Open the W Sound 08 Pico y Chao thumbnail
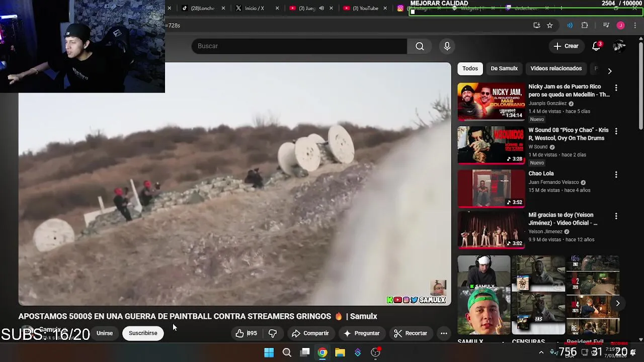The image size is (644, 362). click(491, 145)
